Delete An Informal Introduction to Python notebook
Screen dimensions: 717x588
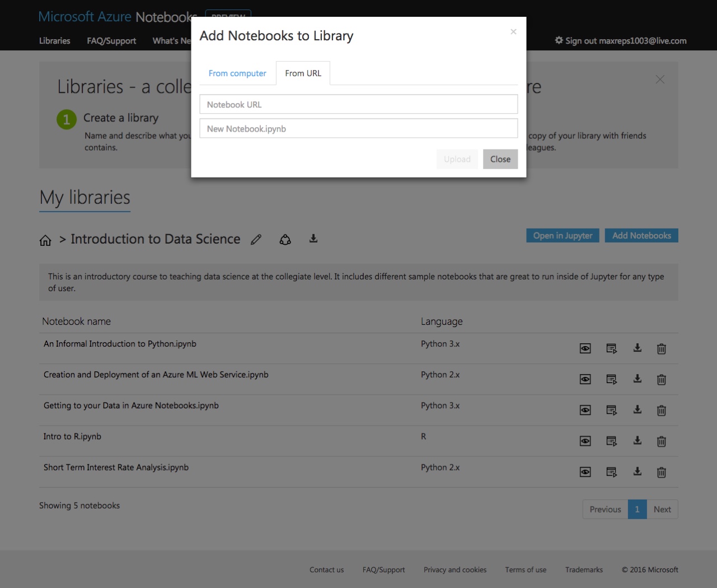coord(661,349)
